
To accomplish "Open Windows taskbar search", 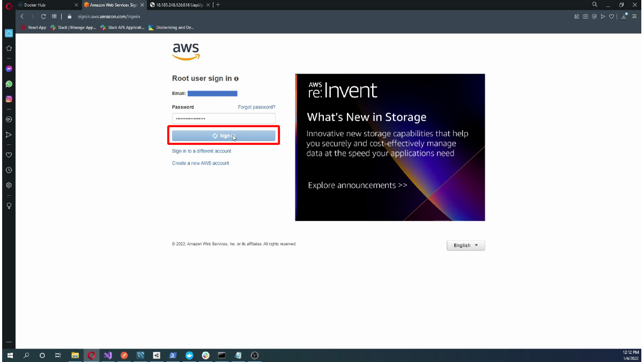I will tap(27, 355).
